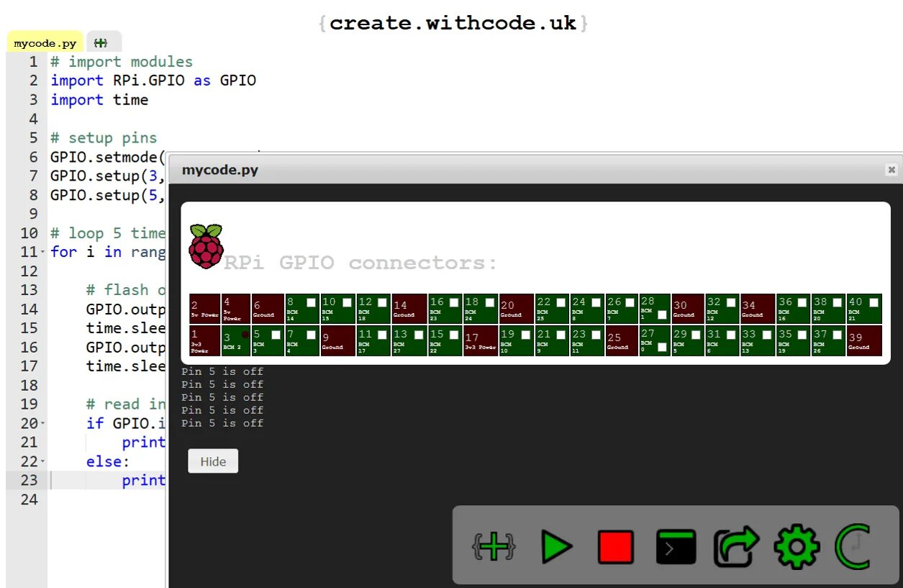The width and height of the screenshot is (903, 588).
Task: Click the create.withcode.uk header link
Action: pyautogui.click(x=451, y=22)
